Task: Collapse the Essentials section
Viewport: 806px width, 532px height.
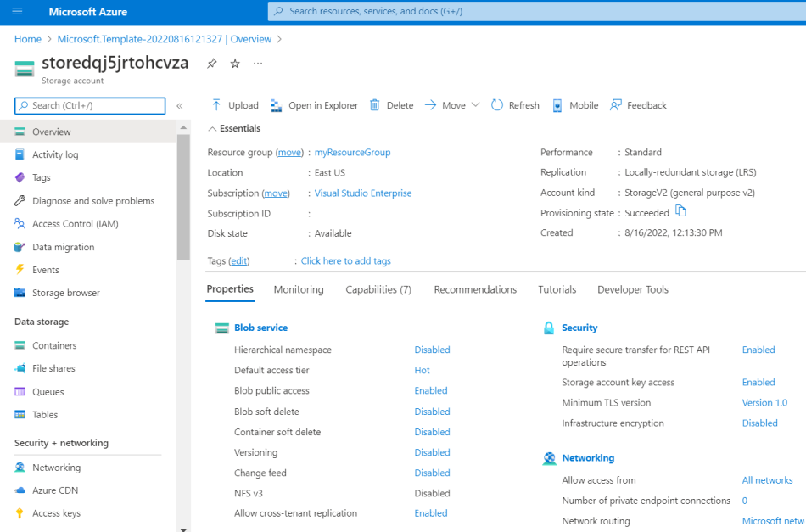Action: [212, 128]
